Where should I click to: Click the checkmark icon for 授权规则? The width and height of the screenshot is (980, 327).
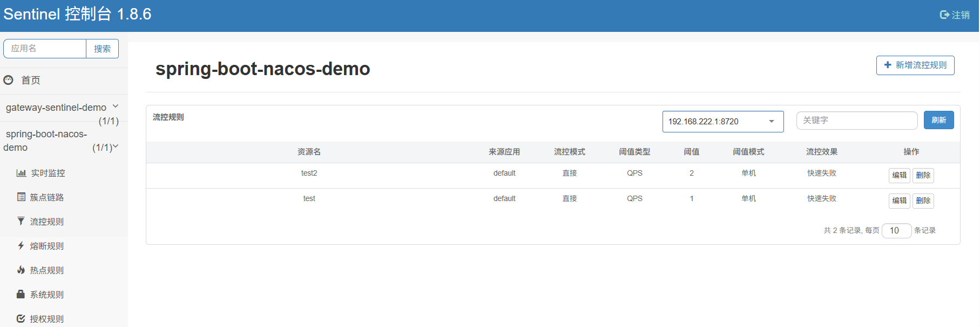[x=21, y=318]
